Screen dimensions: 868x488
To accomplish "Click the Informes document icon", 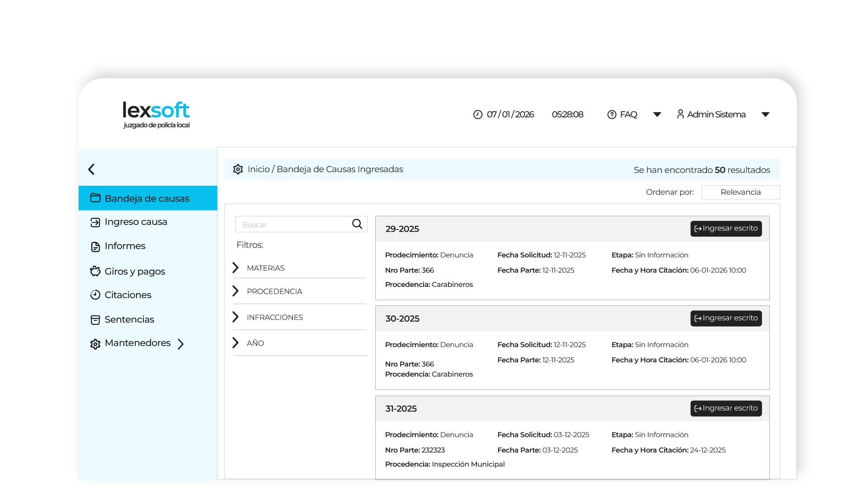I will point(95,247).
